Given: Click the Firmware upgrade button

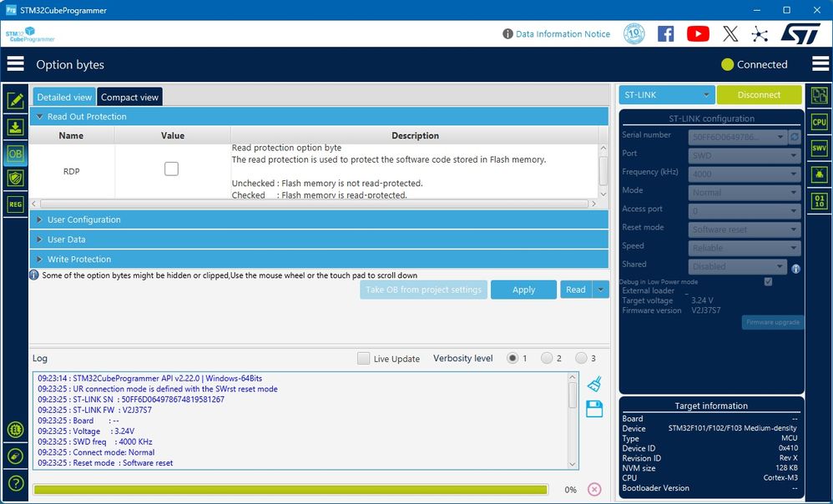Looking at the screenshot, I should (x=772, y=322).
